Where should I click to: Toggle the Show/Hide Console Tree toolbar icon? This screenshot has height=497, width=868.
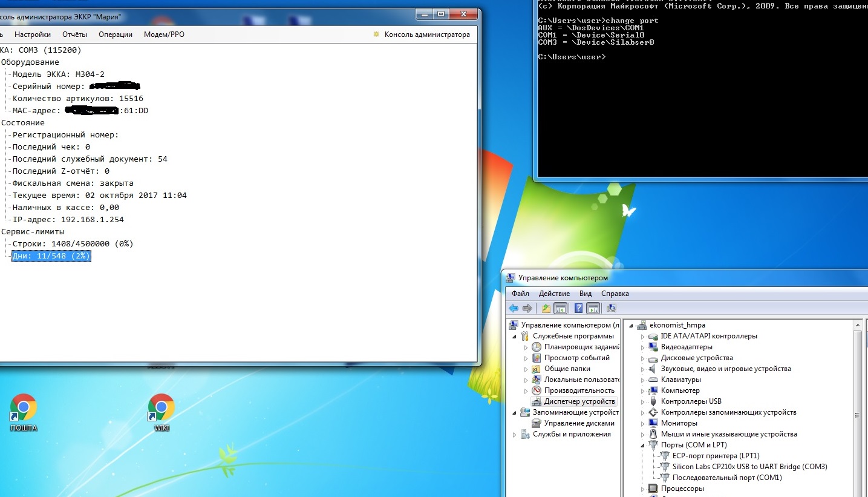(x=561, y=308)
